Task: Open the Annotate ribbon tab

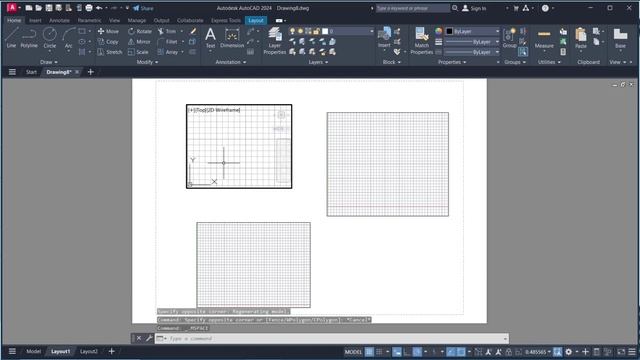Action: tap(59, 20)
